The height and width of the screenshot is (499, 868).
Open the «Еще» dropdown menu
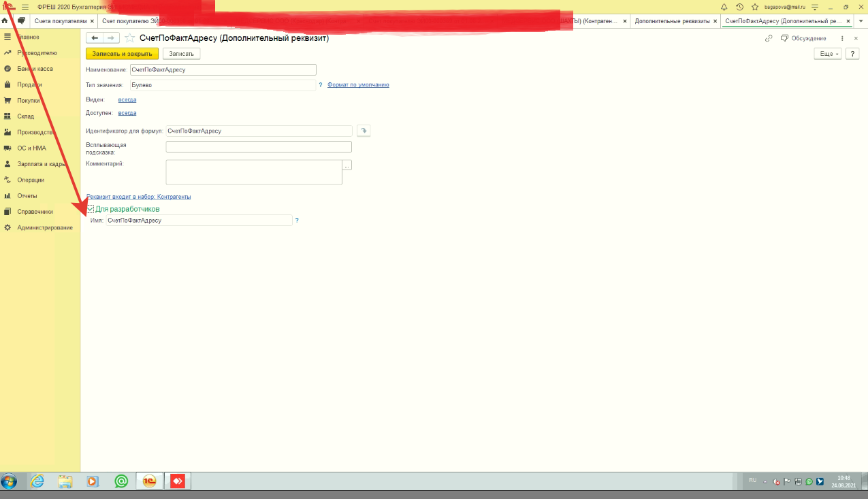827,54
